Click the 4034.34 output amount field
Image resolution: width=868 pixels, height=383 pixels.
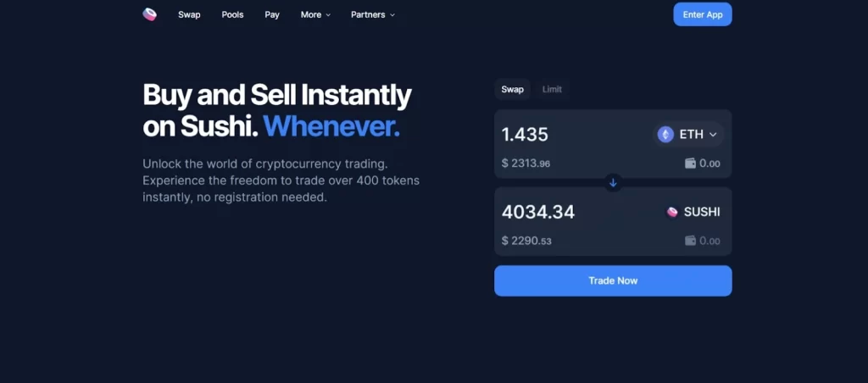[x=576, y=212]
